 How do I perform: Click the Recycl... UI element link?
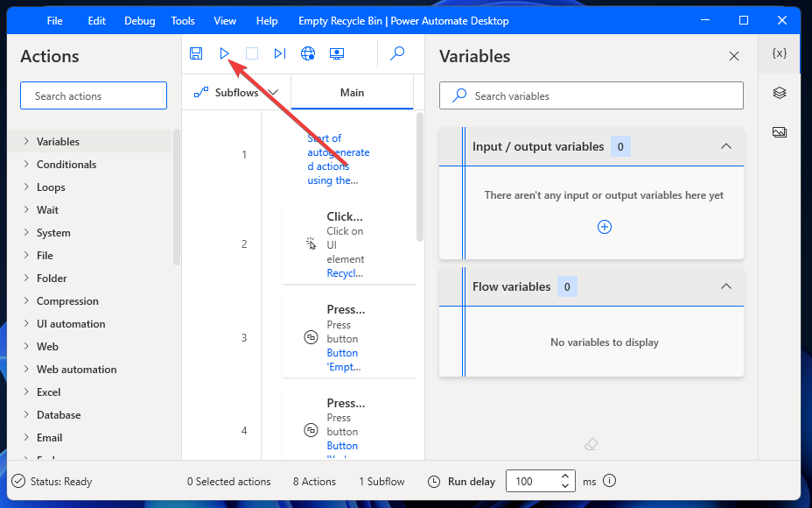point(345,273)
